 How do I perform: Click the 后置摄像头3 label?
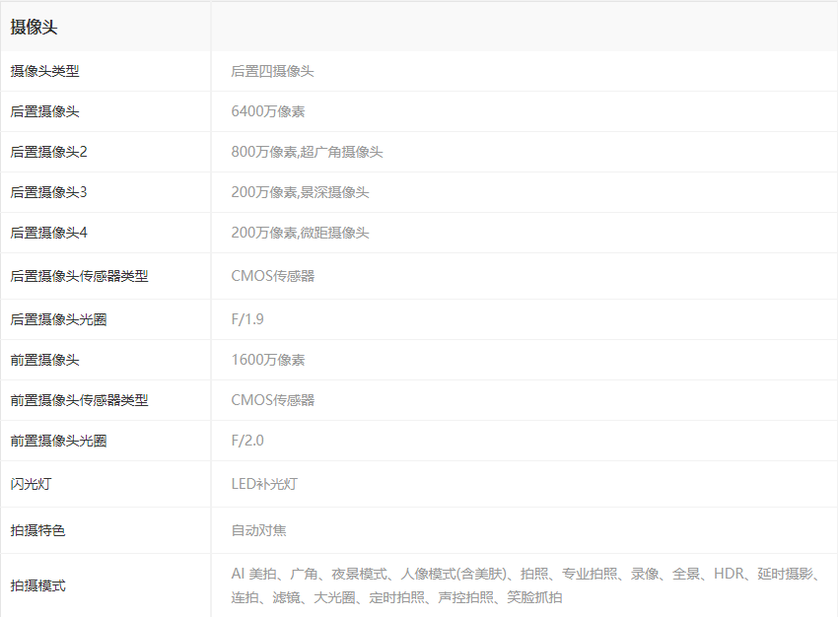[48, 192]
